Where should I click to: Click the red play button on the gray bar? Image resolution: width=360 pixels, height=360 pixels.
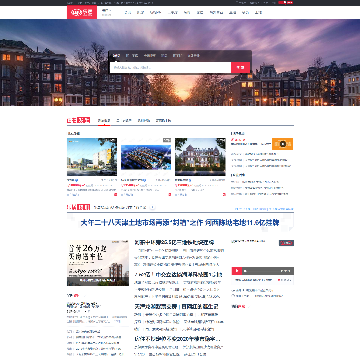point(237,271)
